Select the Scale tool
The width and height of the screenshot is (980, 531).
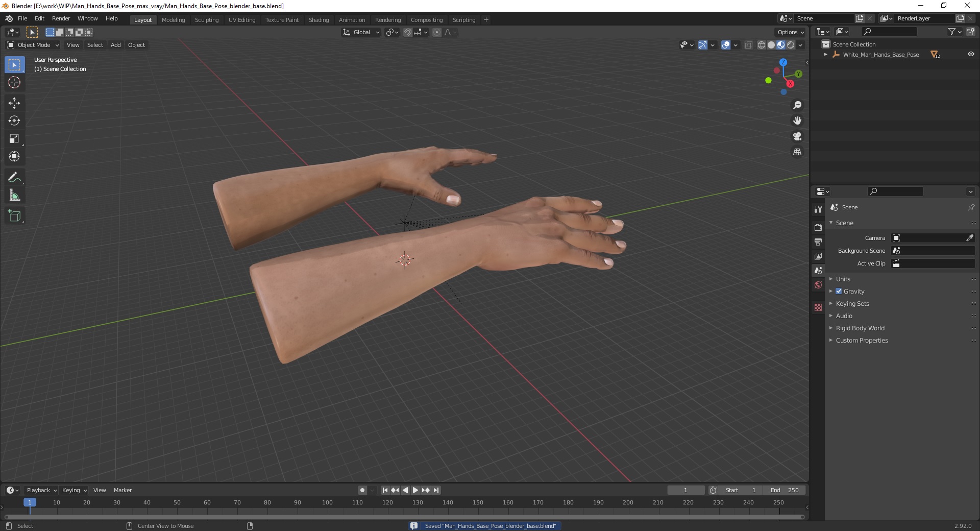[x=14, y=139]
